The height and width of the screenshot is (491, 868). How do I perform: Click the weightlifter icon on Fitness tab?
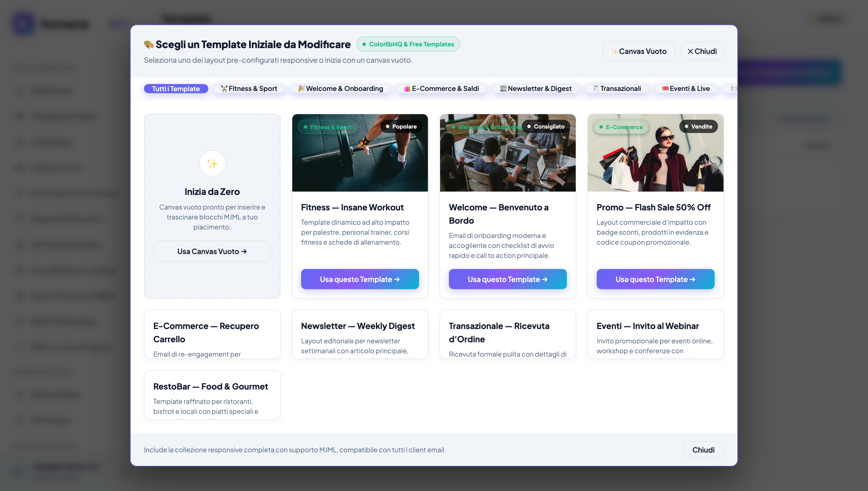click(224, 88)
